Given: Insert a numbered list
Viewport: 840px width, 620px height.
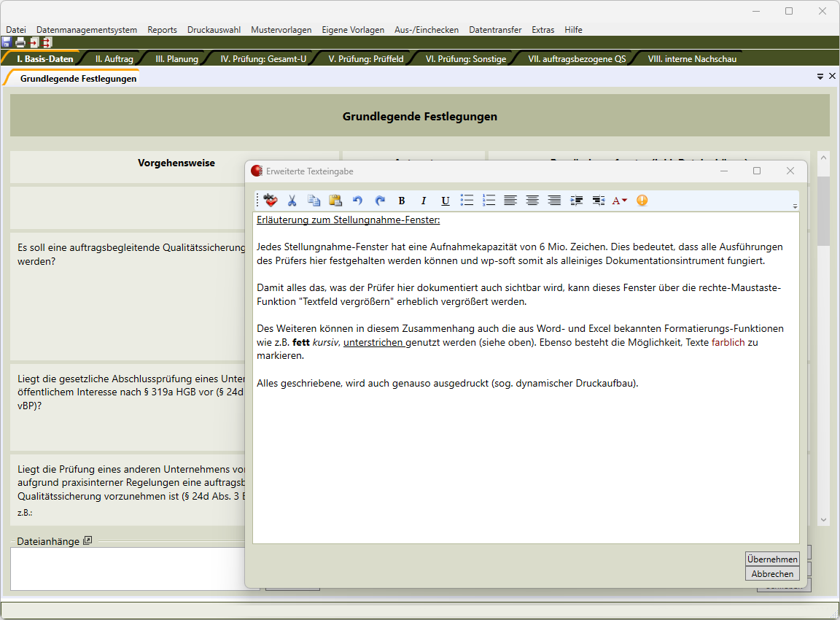Looking at the screenshot, I should (489, 201).
